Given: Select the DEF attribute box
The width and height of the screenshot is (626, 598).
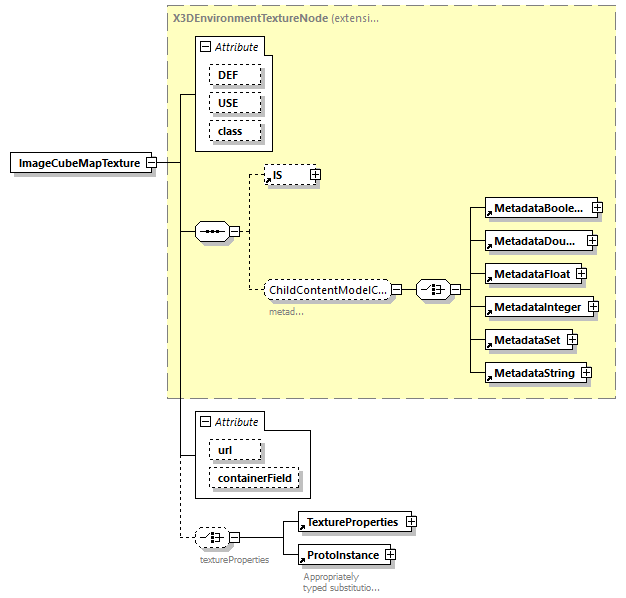Looking at the screenshot, I should point(235,75).
